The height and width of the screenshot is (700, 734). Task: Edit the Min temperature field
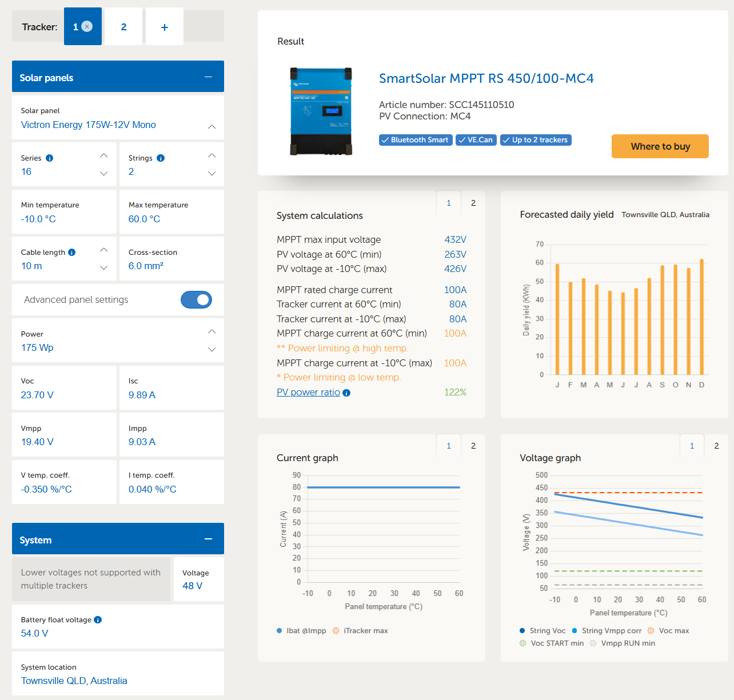tap(64, 212)
